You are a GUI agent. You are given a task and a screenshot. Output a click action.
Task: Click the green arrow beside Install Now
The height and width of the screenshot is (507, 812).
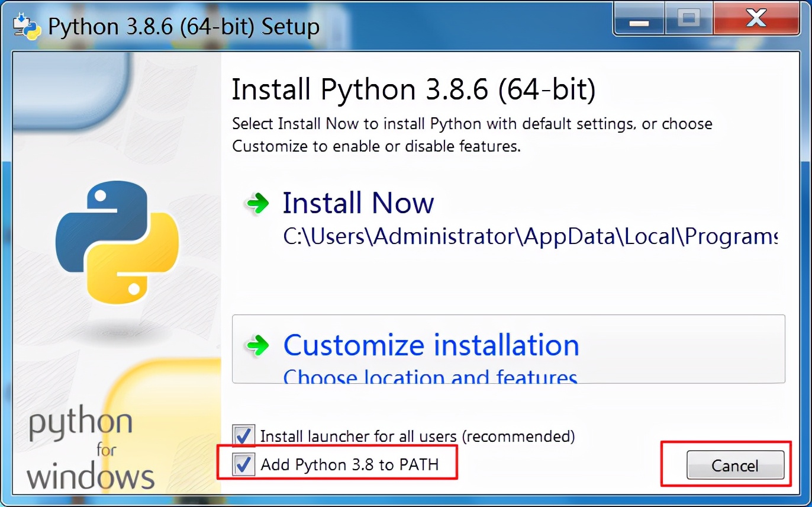tap(257, 204)
